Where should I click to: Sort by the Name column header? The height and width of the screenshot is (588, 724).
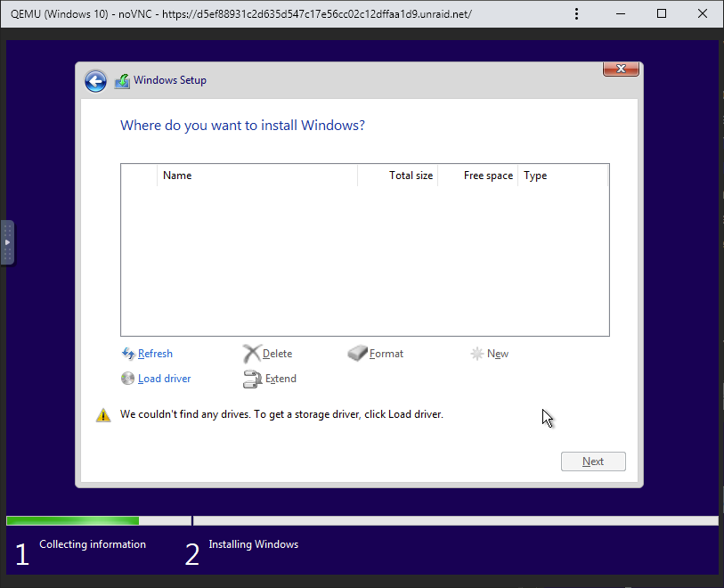pyautogui.click(x=257, y=176)
